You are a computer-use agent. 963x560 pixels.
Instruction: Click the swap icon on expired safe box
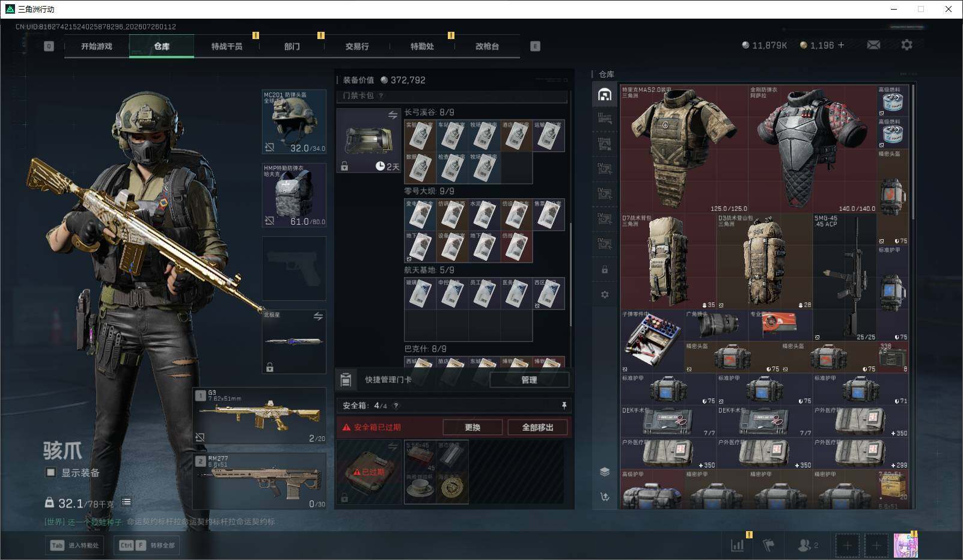click(393, 446)
